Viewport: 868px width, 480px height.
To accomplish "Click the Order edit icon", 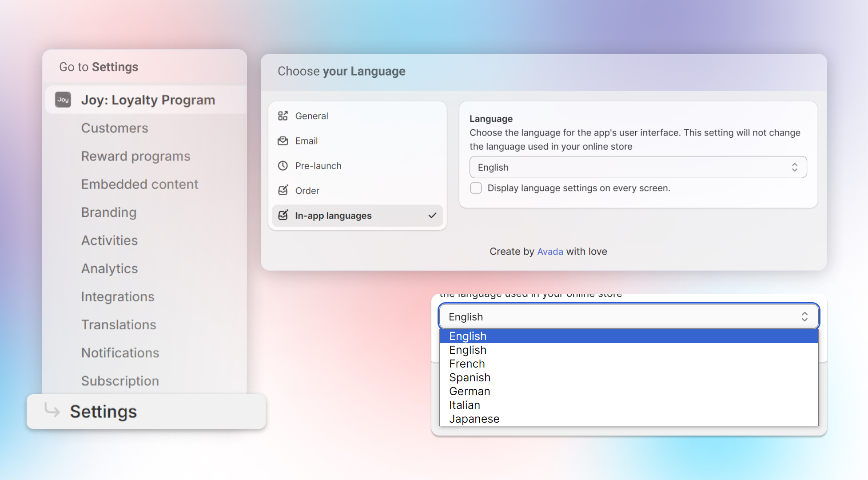I will tap(283, 191).
